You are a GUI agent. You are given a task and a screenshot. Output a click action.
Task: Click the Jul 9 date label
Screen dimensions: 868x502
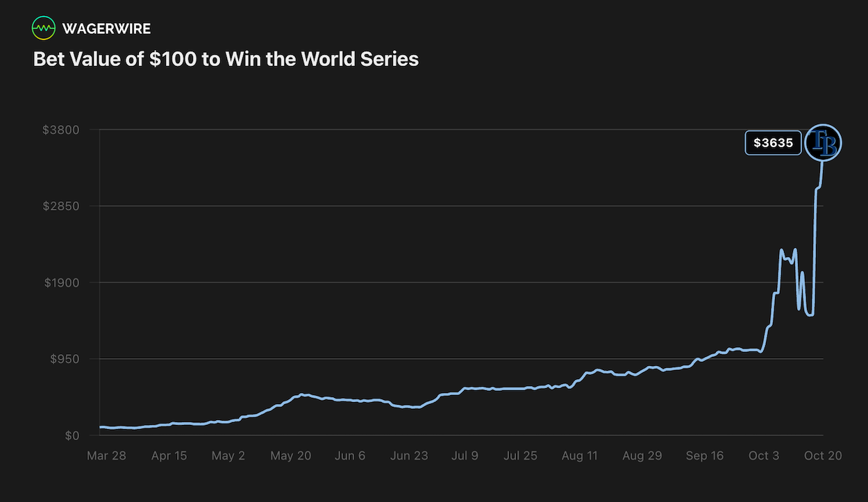(465, 455)
